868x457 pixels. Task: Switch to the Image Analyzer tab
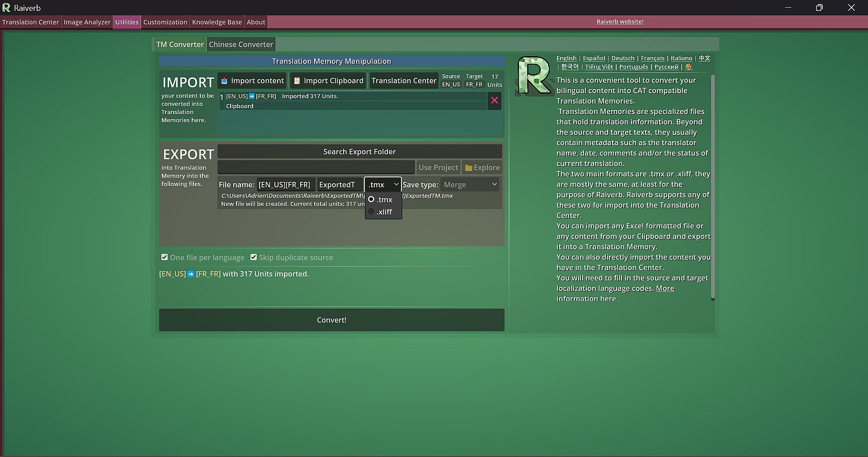click(x=87, y=22)
